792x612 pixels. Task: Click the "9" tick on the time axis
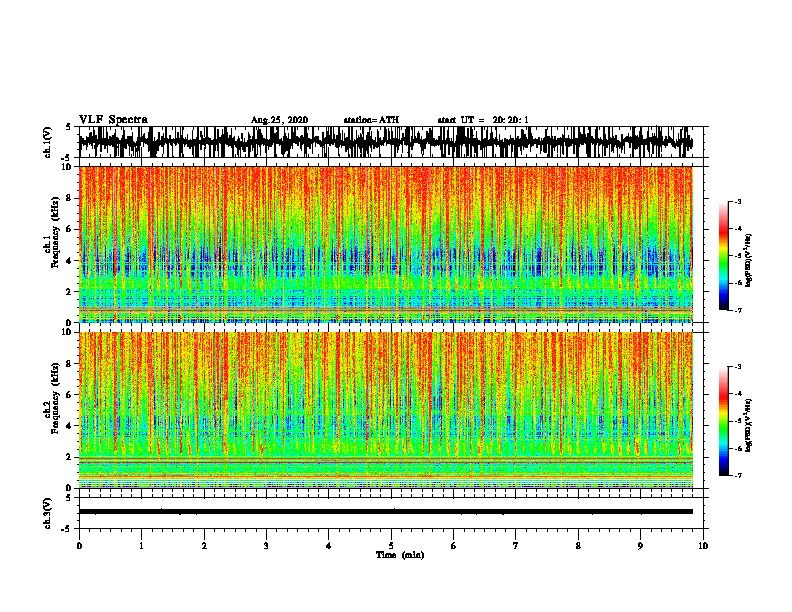(x=640, y=546)
